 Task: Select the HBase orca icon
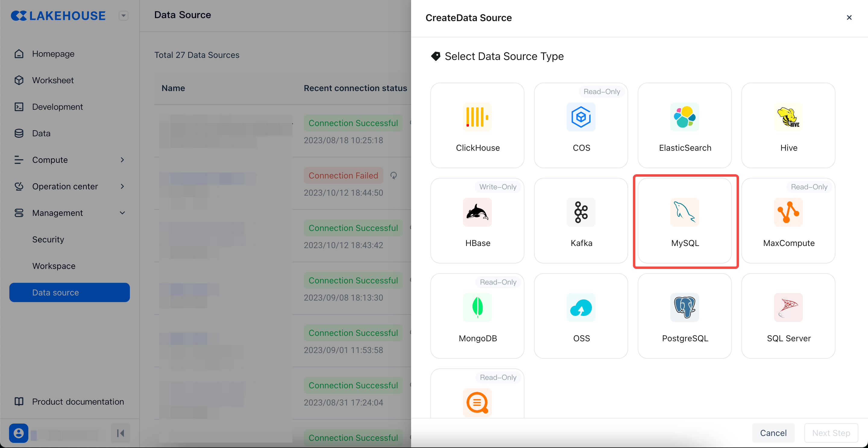pyautogui.click(x=477, y=212)
